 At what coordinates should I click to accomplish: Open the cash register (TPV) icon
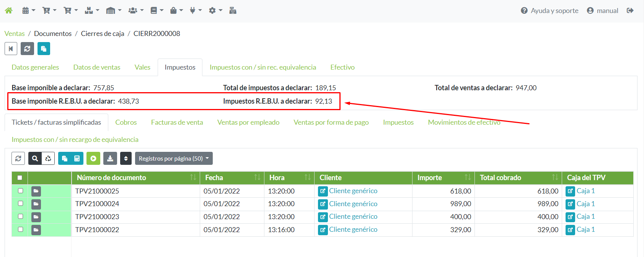(x=233, y=11)
